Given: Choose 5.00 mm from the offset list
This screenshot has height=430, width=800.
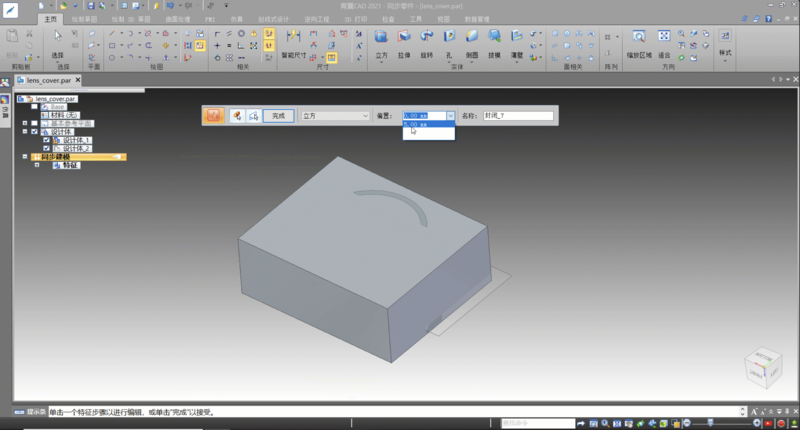Looking at the screenshot, I should coord(428,124).
